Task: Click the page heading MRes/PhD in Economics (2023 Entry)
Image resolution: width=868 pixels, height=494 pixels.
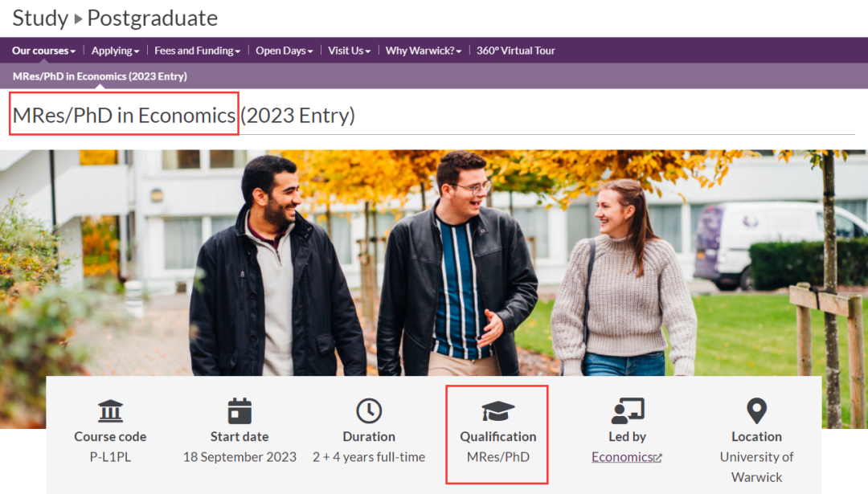Action: coord(184,116)
